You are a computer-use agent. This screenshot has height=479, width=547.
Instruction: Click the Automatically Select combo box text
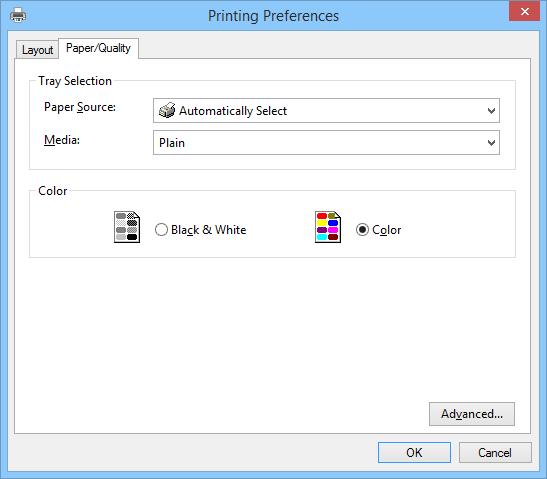pos(233,111)
